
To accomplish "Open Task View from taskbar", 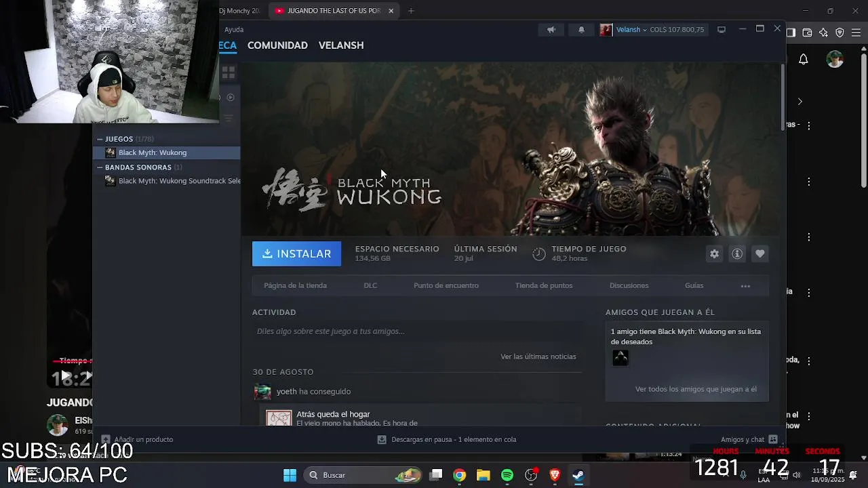I will click(x=436, y=475).
